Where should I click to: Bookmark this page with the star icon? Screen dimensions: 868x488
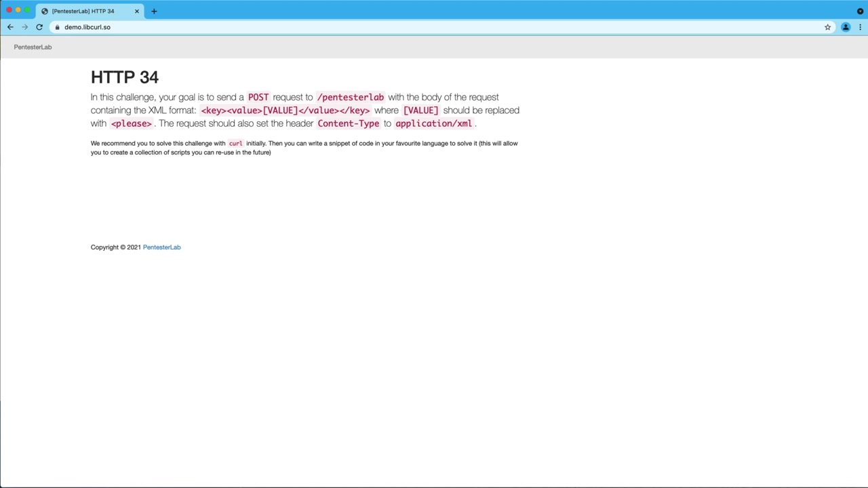point(827,27)
